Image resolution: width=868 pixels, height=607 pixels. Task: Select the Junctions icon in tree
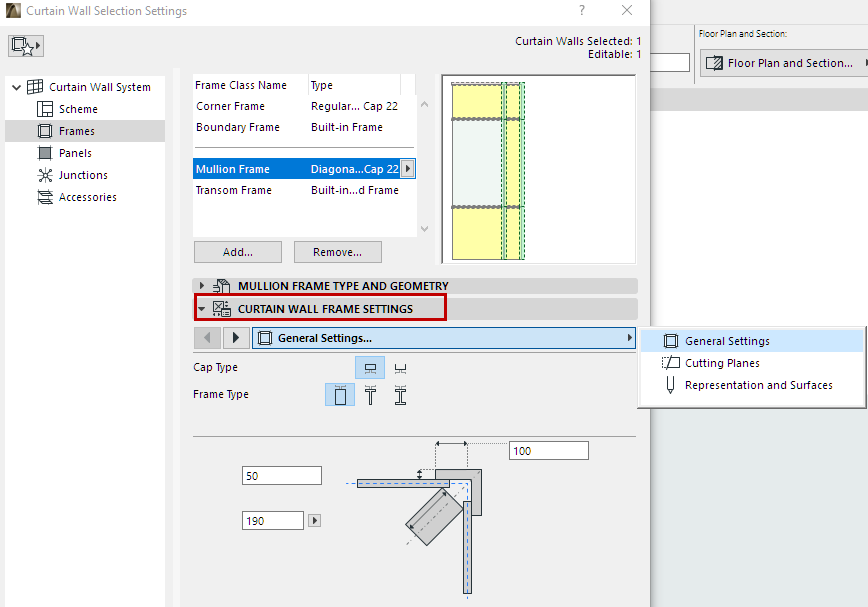pyautogui.click(x=45, y=175)
